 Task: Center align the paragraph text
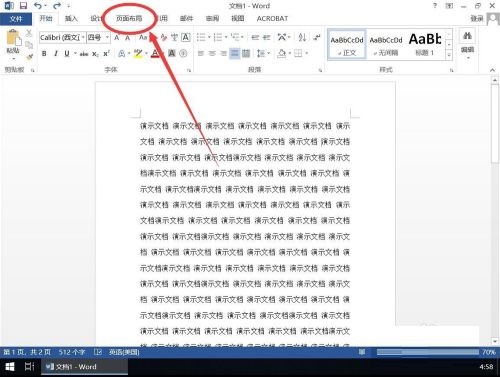pos(212,53)
